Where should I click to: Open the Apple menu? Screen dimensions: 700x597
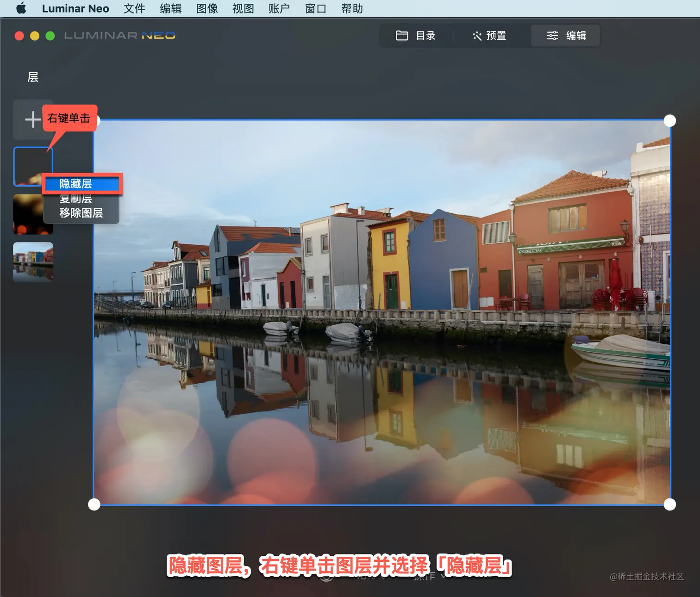coord(21,8)
